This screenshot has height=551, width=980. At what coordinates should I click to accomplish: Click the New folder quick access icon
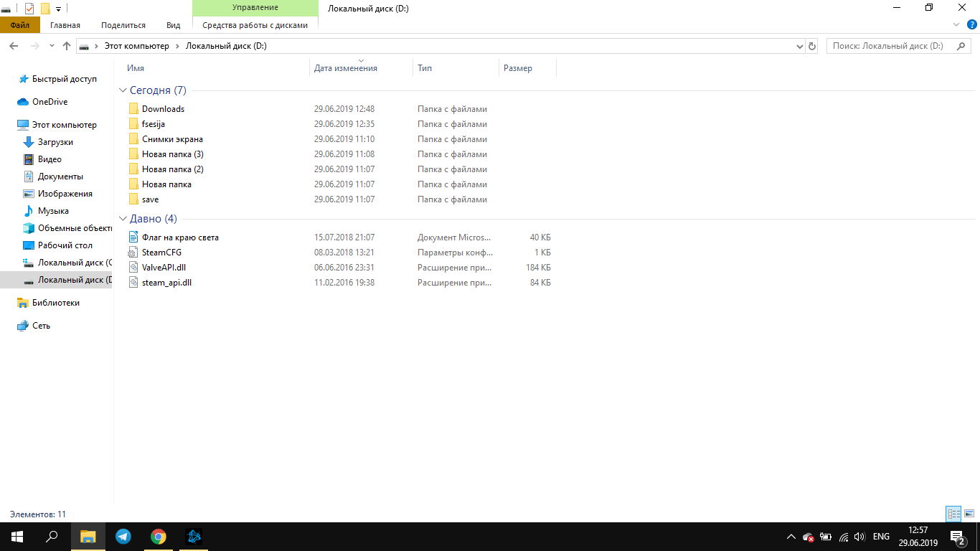[45, 9]
